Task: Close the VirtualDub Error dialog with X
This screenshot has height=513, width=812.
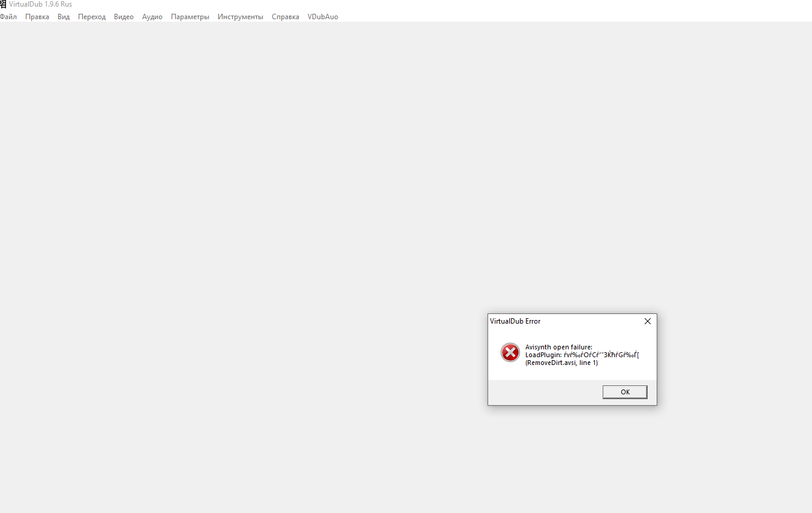Action: 648,321
